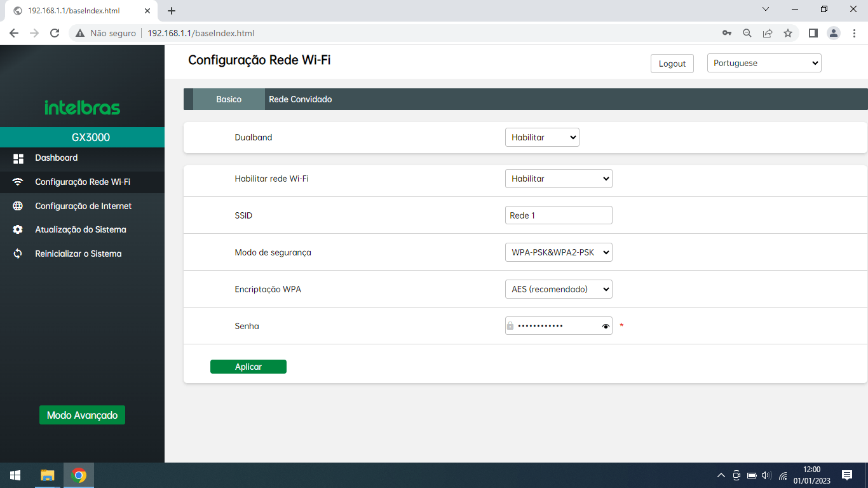Click the Wi-Fi network icon in system tray

(783, 475)
